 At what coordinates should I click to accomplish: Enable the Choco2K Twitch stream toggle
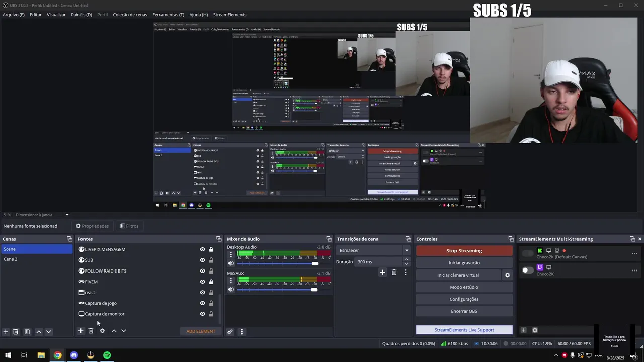coord(527,270)
